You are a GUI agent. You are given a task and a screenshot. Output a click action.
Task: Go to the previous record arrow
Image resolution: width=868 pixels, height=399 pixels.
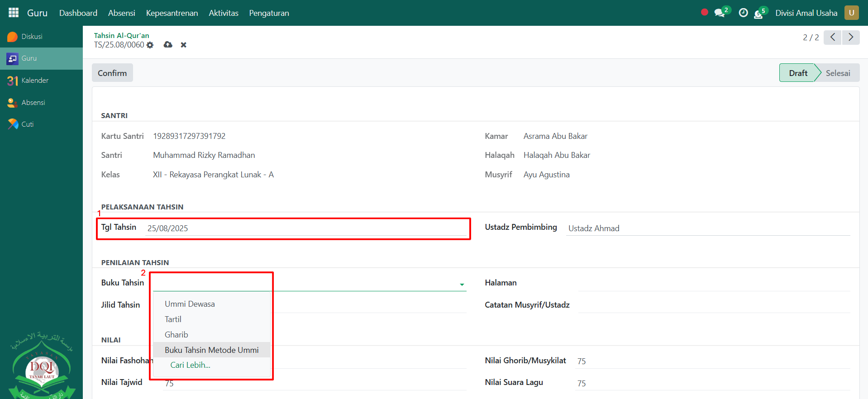[832, 37]
